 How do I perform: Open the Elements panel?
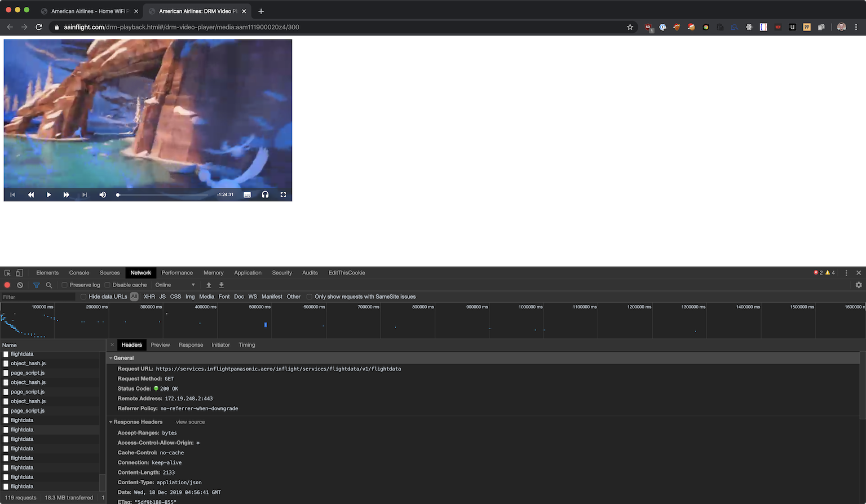click(x=47, y=273)
